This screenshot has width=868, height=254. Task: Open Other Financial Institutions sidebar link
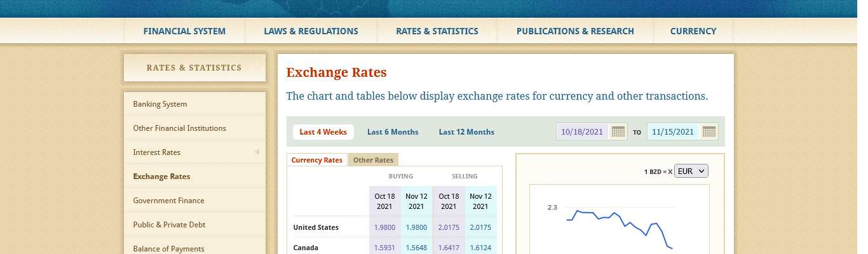pyautogui.click(x=179, y=128)
